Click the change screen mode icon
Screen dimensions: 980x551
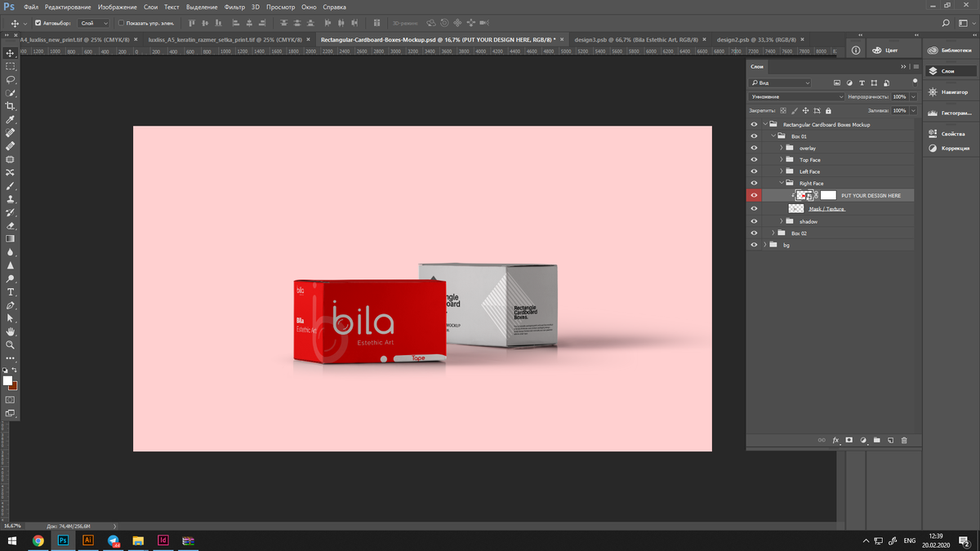pos(11,414)
